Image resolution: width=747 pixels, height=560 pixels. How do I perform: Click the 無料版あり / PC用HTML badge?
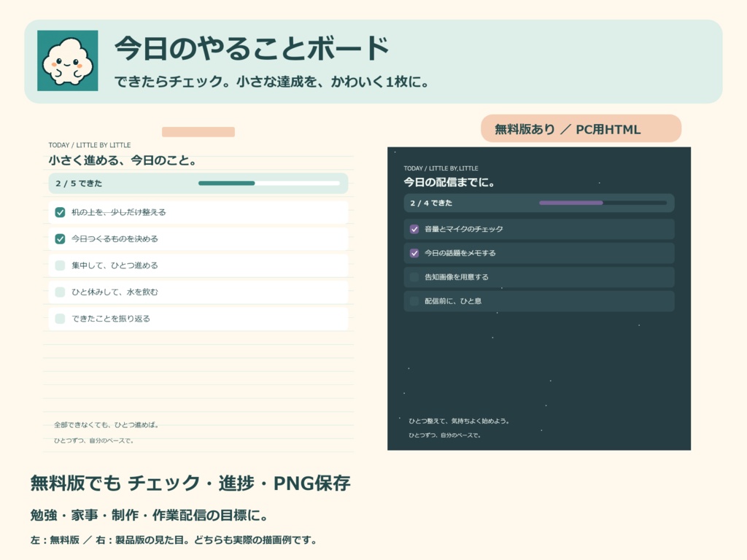[x=581, y=128]
